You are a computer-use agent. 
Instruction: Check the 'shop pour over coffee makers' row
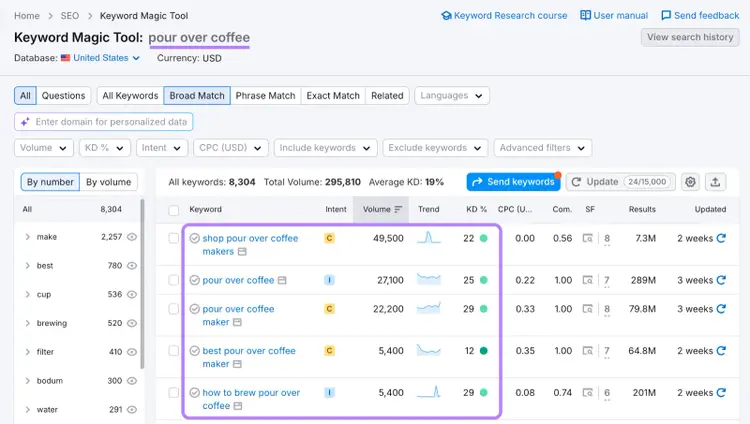pyautogui.click(x=174, y=238)
